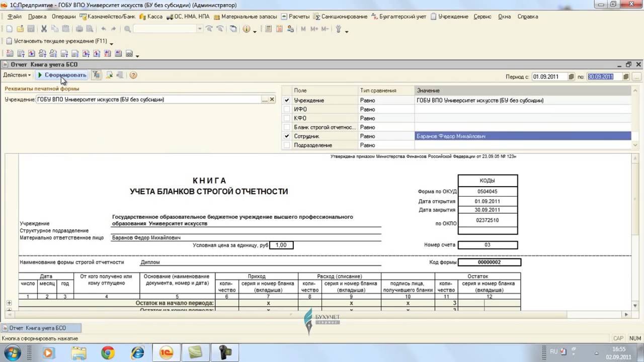This screenshot has height=362, width=644.
Task: Click the Значение column header
Action: click(x=523, y=90)
